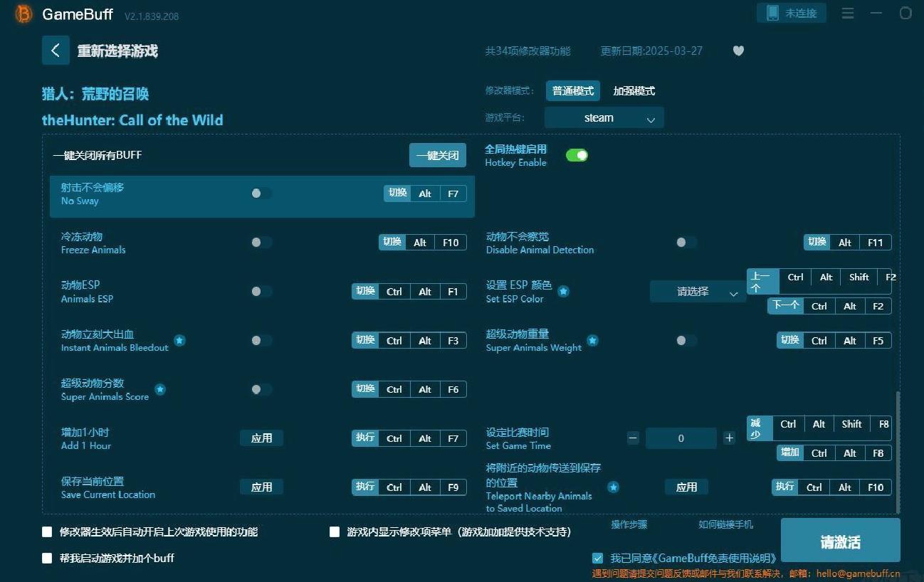Uncheck GameBuff disclaimer agreement checkbox

pos(598,558)
